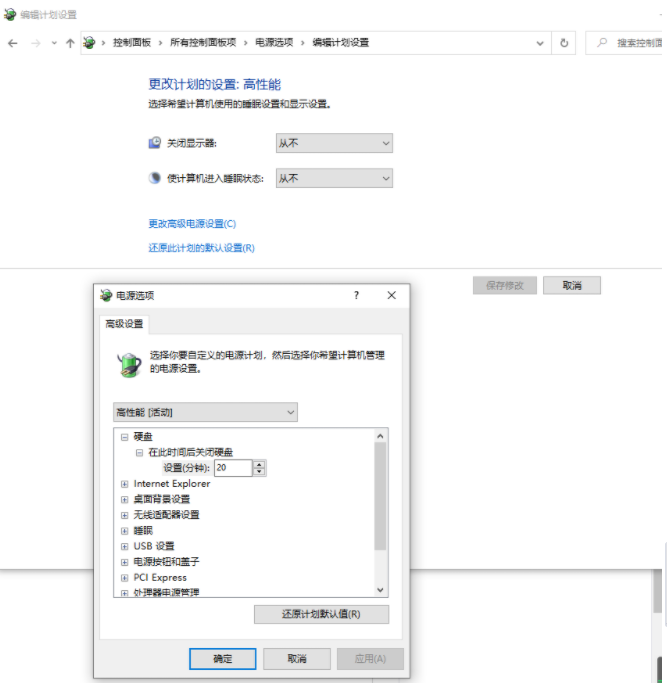Click the minutes value field showing 20
This screenshot has height=683, width=667.
[233, 468]
